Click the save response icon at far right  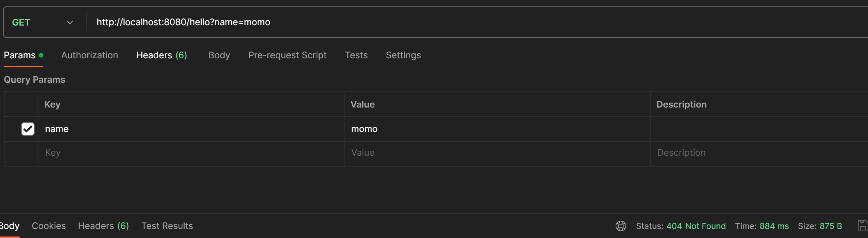tap(862, 226)
